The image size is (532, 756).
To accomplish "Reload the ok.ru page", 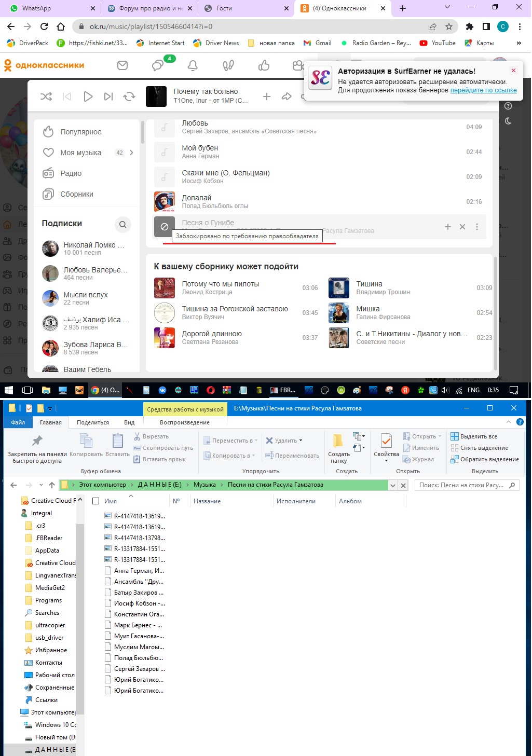I will tap(44, 26).
